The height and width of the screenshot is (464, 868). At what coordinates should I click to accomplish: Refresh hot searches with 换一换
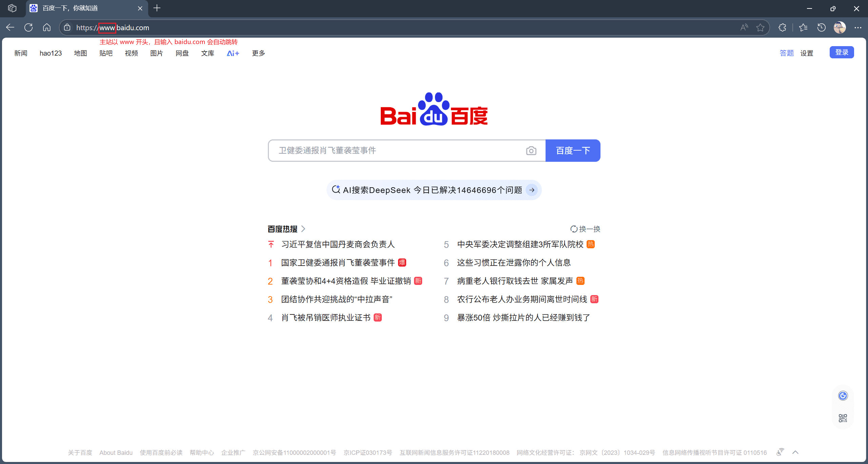pos(585,229)
